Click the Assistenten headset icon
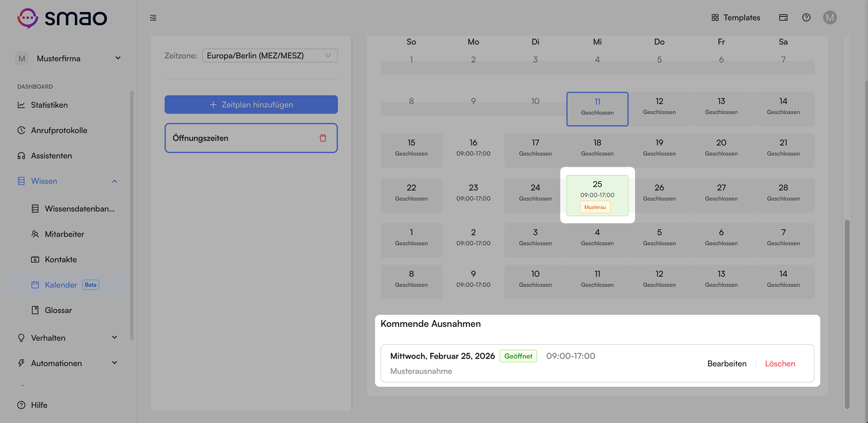The height and width of the screenshot is (423, 868). tap(21, 156)
